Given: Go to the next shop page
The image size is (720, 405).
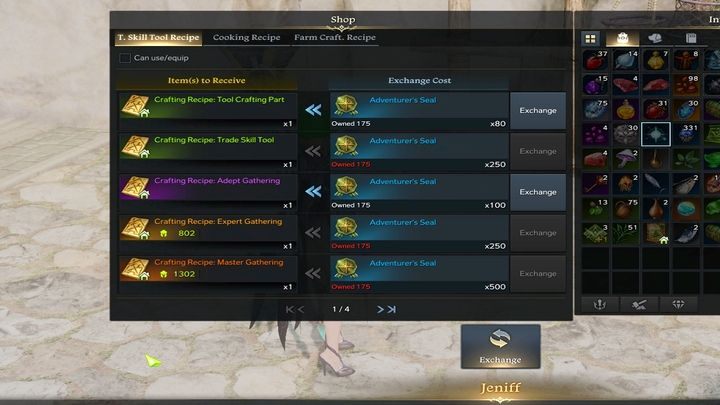Looking at the screenshot, I should 380,309.
